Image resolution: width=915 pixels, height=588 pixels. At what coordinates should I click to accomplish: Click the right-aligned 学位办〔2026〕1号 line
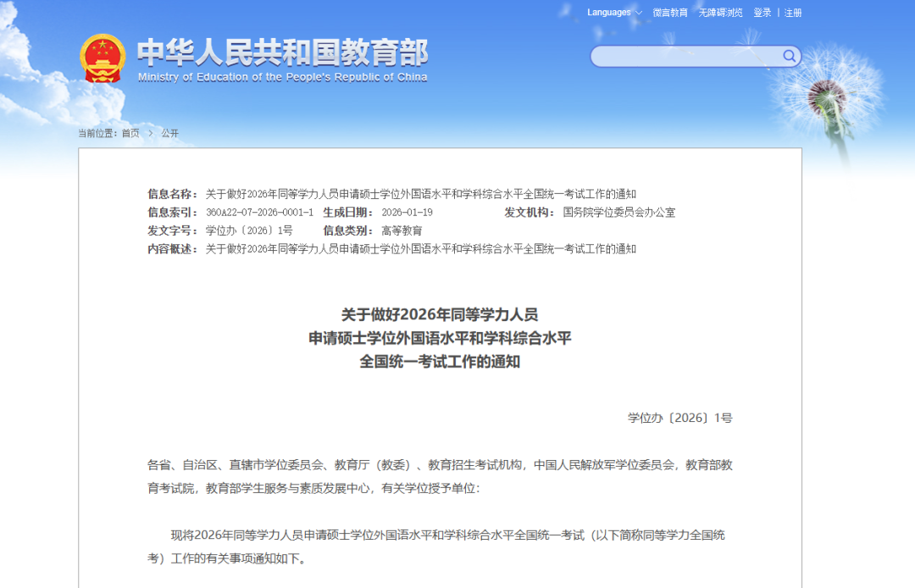(679, 418)
